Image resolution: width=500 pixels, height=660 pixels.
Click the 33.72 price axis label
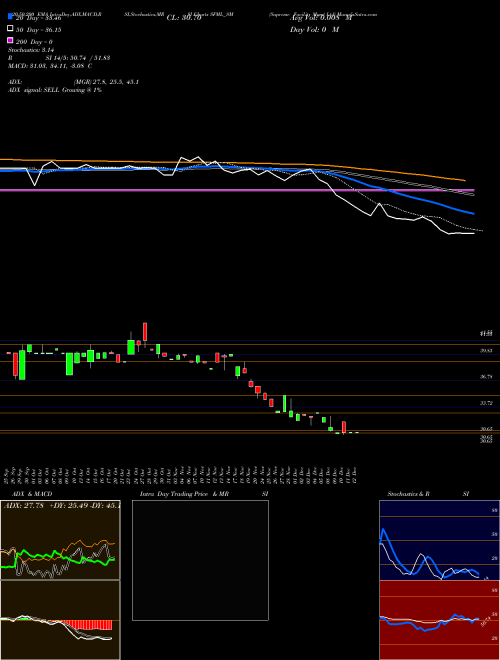click(x=486, y=403)
